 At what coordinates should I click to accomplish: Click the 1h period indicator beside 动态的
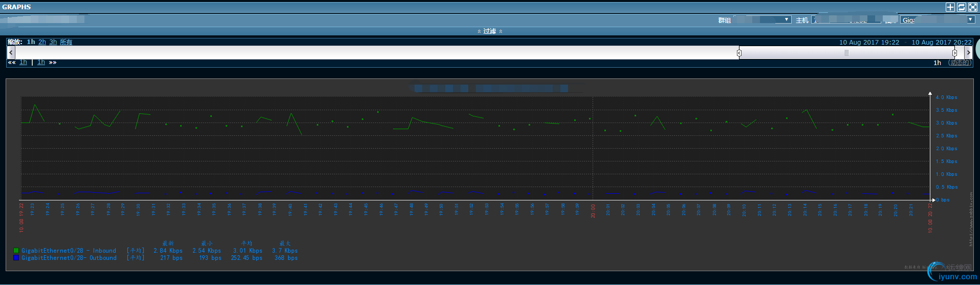point(937,63)
